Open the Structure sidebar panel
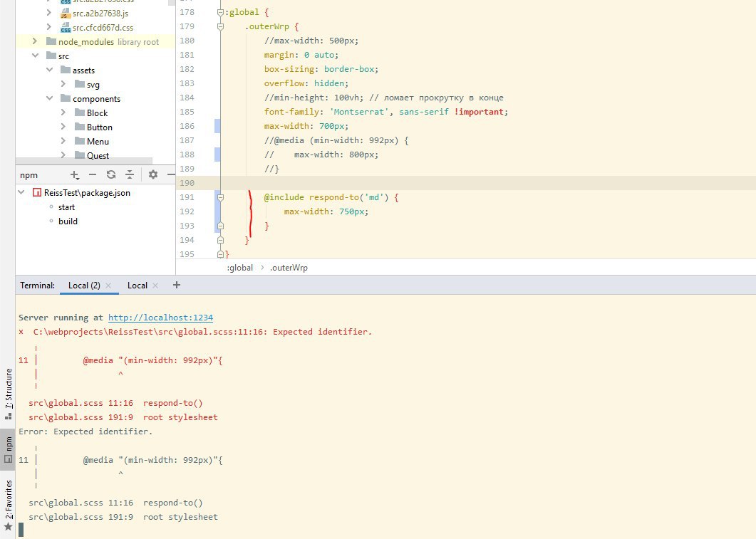The width and height of the screenshot is (756, 539). (8, 394)
